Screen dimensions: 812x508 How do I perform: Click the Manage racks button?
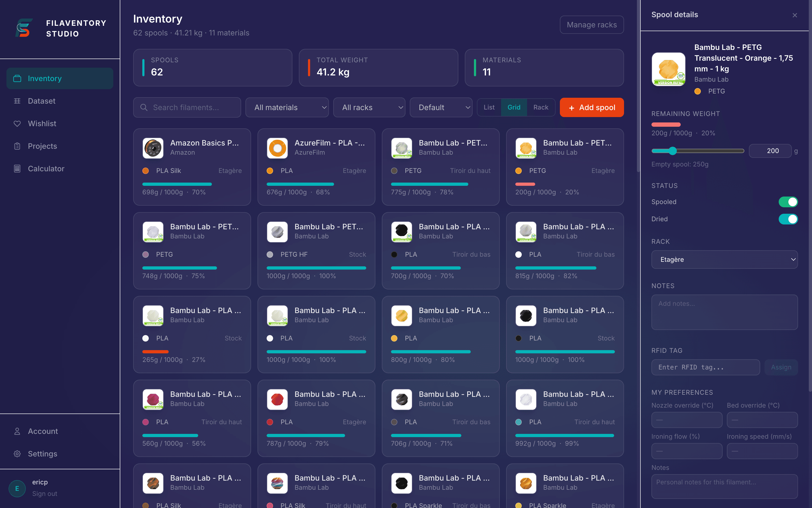click(592, 24)
